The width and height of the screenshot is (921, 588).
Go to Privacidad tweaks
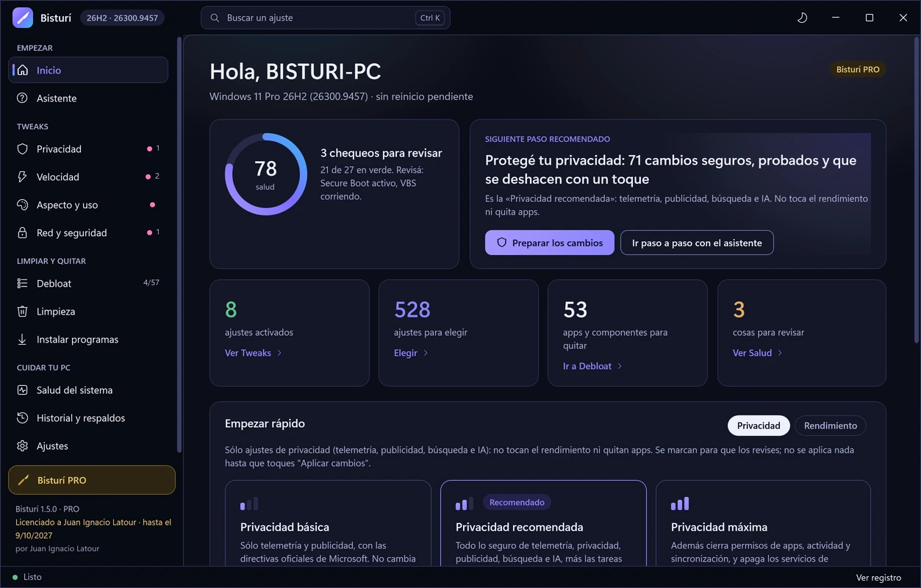coord(88,149)
